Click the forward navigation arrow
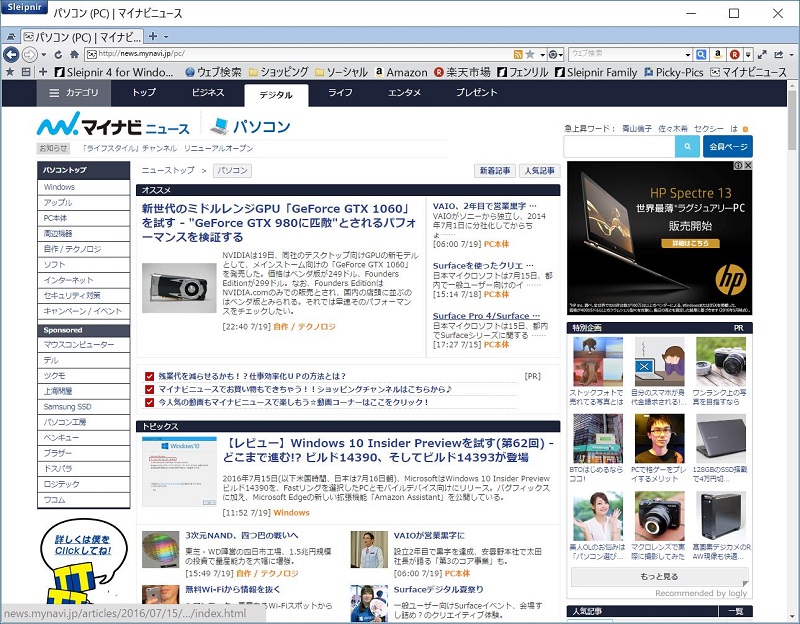The height and width of the screenshot is (624, 800). click(x=30, y=54)
